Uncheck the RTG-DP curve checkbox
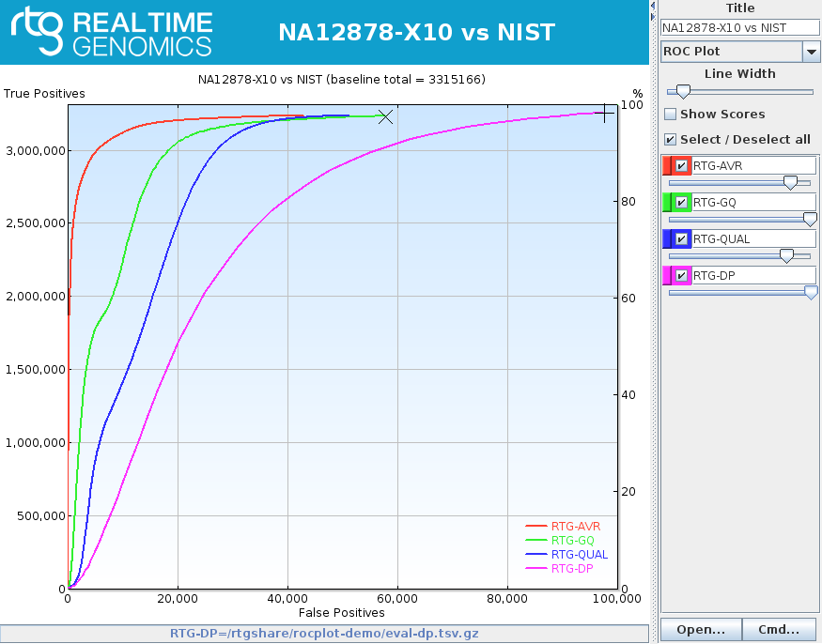The width and height of the screenshot is (822, 644). 681,276
